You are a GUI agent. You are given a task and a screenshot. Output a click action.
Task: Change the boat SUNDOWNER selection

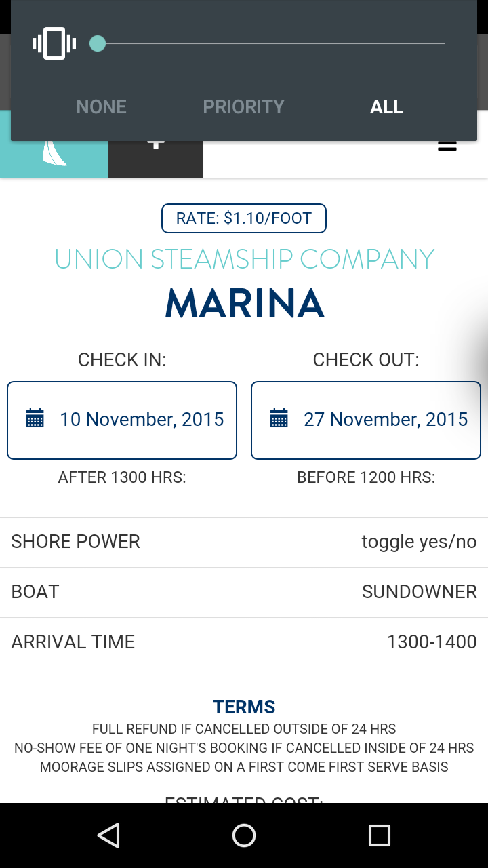coord(419,592)
